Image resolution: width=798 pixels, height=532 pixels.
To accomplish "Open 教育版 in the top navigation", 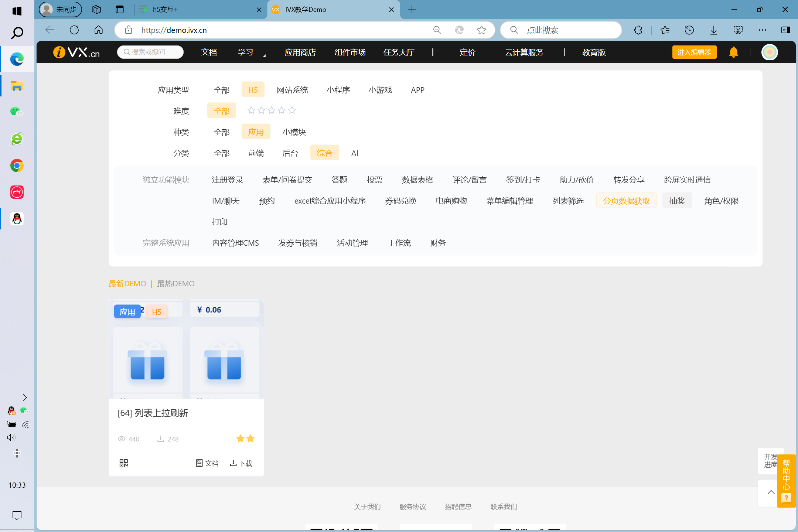I will 594,52.
